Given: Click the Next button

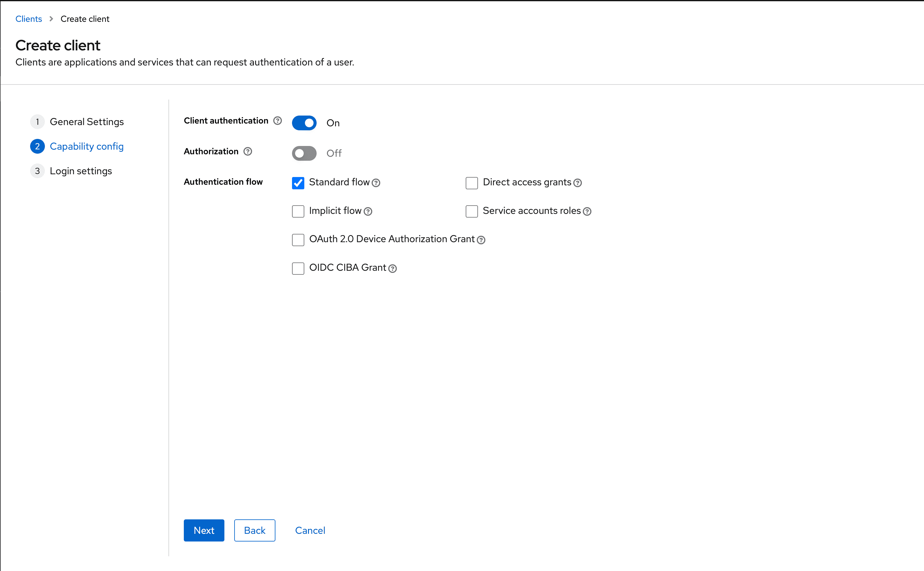Looking at the screenshot, I should pos(203,530).
